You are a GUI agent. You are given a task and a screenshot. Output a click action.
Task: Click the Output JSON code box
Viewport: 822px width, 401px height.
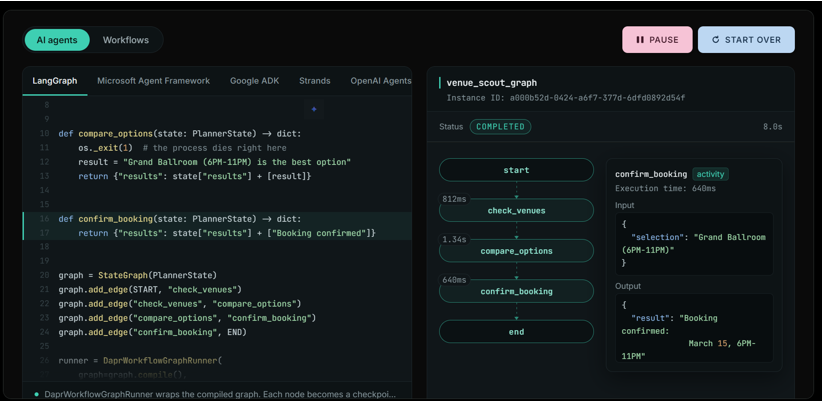tap(694, 328)
